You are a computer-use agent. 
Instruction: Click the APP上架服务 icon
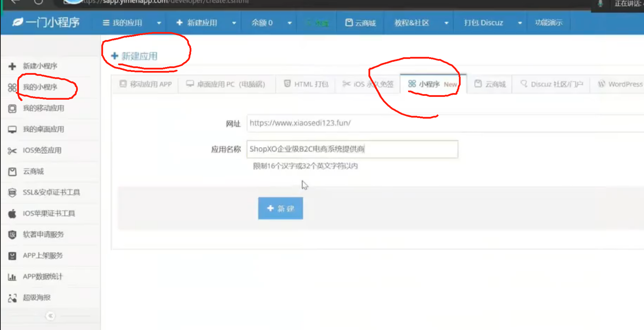[x=12, y=256]
